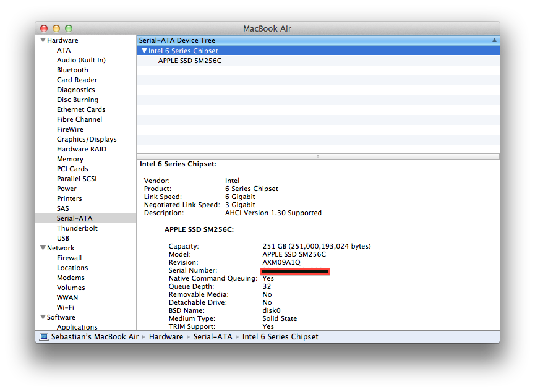Viewport: 535px width, 392px height.
Task: Click the green zoom window button
Action: (69, 28)
